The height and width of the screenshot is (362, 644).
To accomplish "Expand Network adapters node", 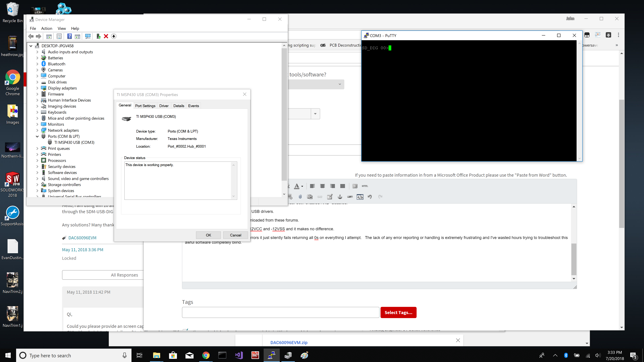I will 37,130.
